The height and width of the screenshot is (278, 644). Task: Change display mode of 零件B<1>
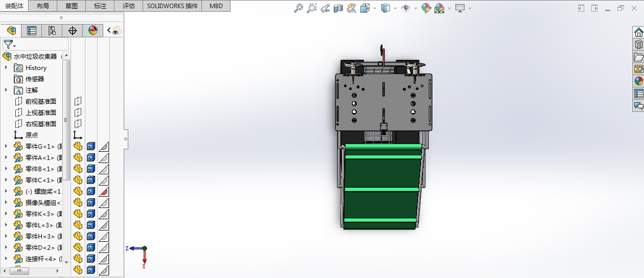[90, 169]
